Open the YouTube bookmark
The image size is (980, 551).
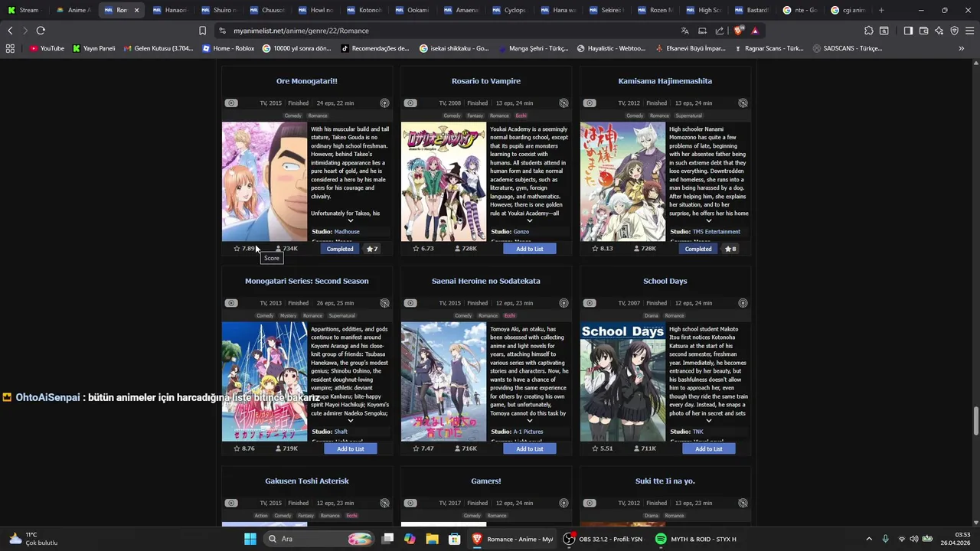[x=47, y=48]
